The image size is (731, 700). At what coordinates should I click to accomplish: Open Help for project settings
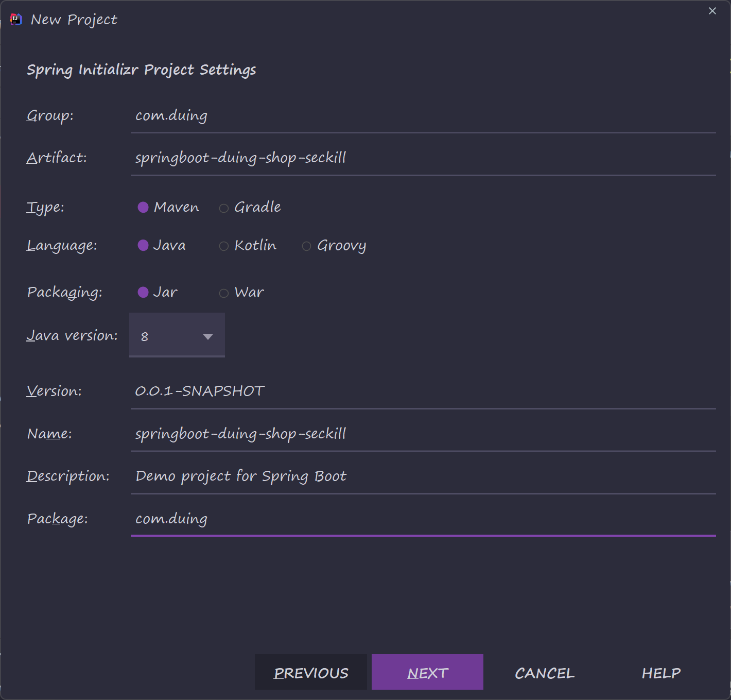(x=661, y=673)
